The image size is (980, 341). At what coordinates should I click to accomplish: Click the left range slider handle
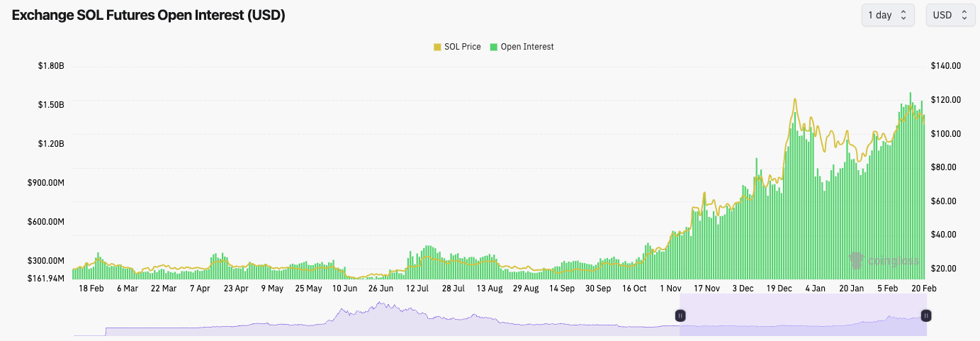coord(680,315)
